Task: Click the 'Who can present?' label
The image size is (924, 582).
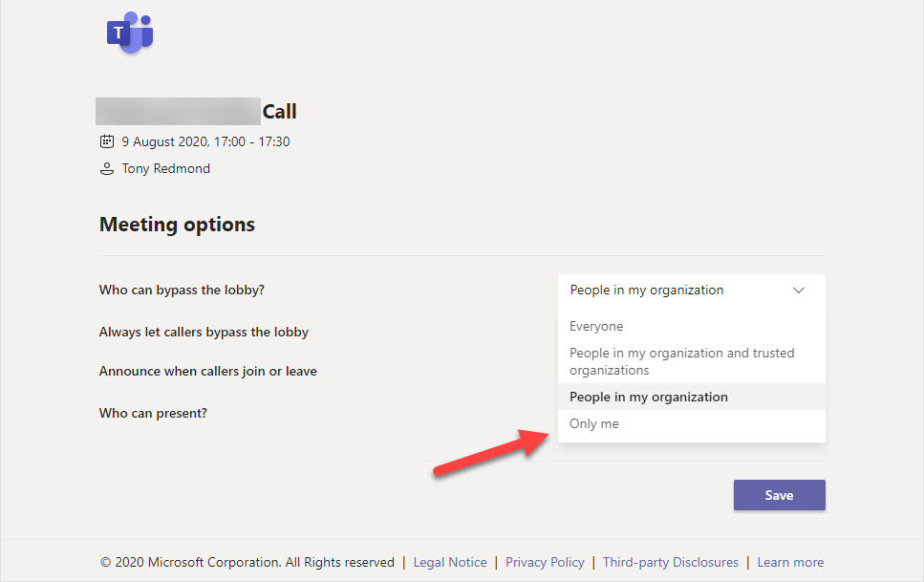Action: click(153, 414)
